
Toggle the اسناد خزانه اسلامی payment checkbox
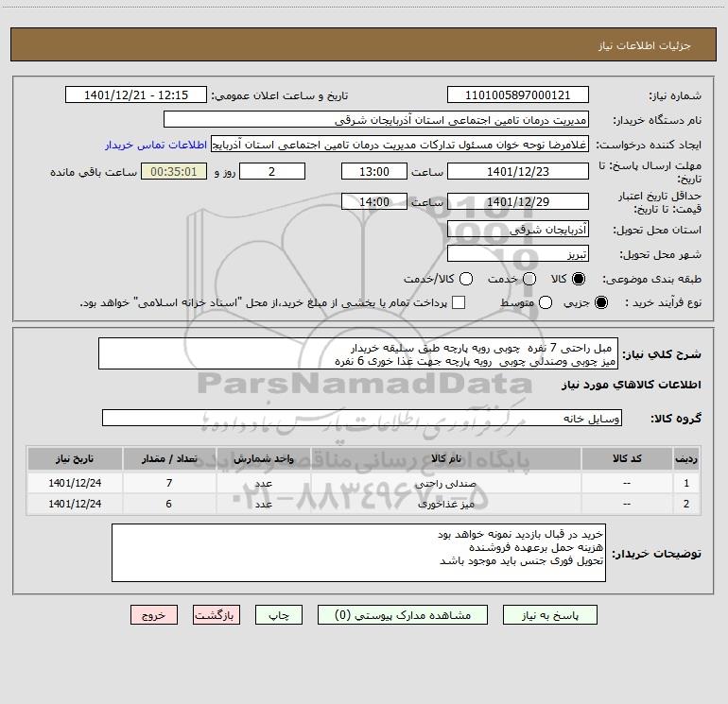pos(459,302)
